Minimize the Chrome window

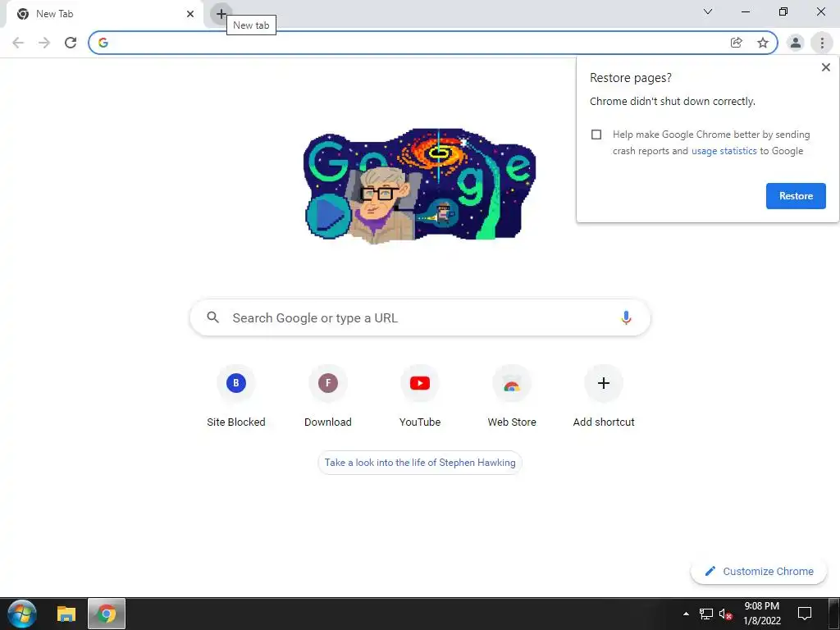click(745, 11)
